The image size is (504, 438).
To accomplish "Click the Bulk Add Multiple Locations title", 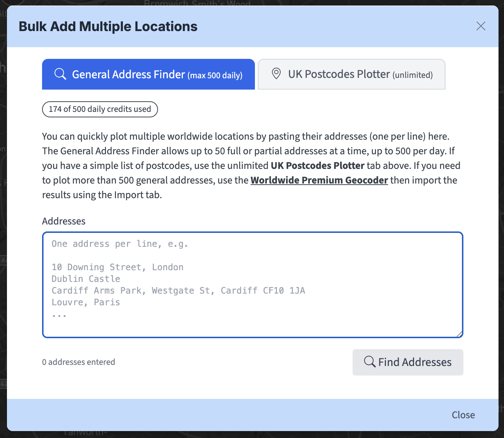I will click(x=108, y=26).
